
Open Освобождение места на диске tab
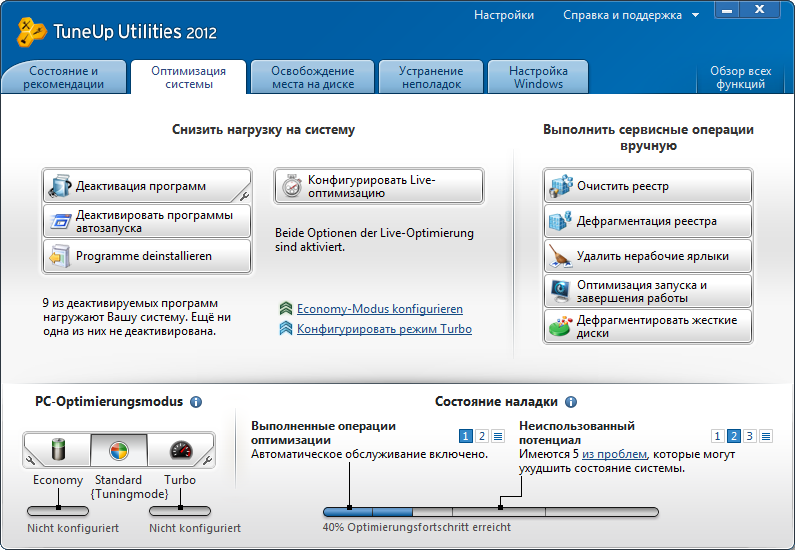point(313,77)
